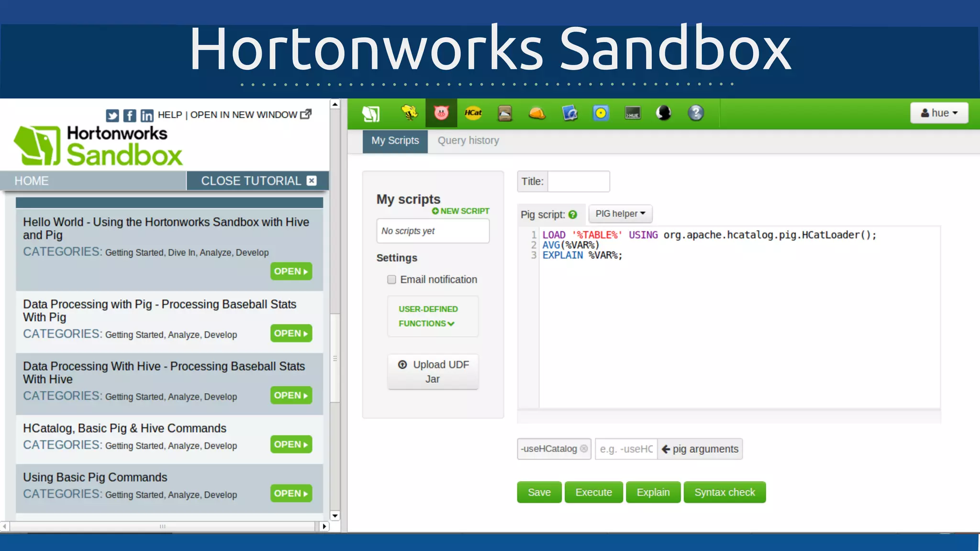Image resolution: width=980 pixels, height=551 pixels.
Task: Switch to Query history tab
Action: (x=468, y=141)
